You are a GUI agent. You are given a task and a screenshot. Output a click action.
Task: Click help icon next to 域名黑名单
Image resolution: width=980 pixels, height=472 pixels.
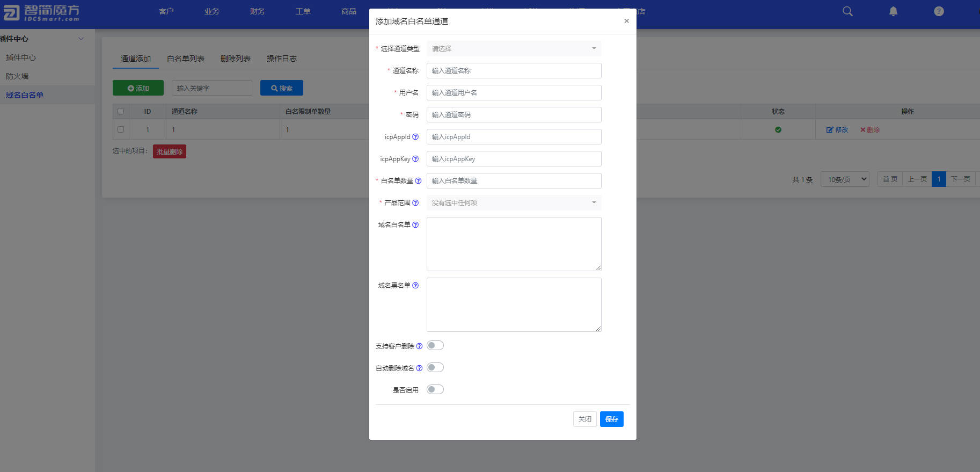click(415, 286)
